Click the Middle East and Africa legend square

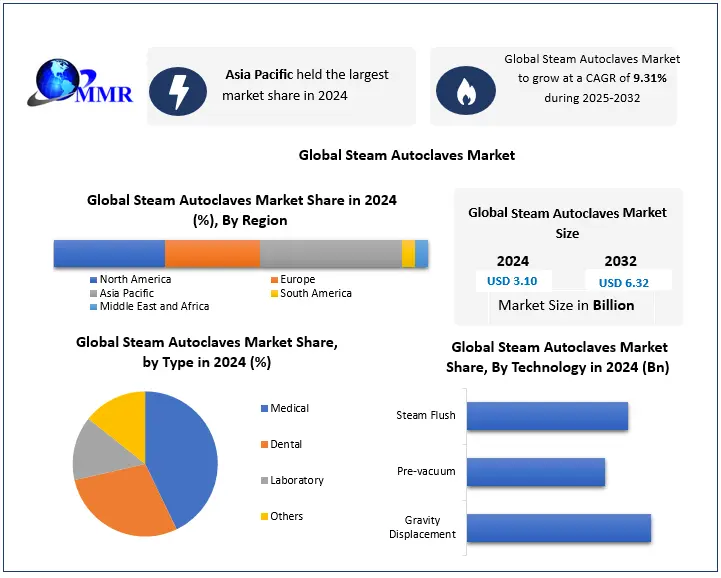(93, 307)
